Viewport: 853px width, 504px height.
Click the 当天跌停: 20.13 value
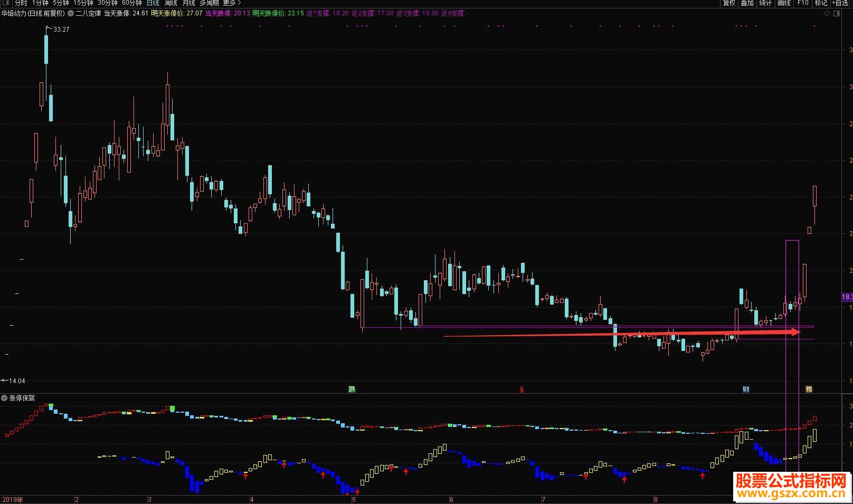tap(228, 13)
